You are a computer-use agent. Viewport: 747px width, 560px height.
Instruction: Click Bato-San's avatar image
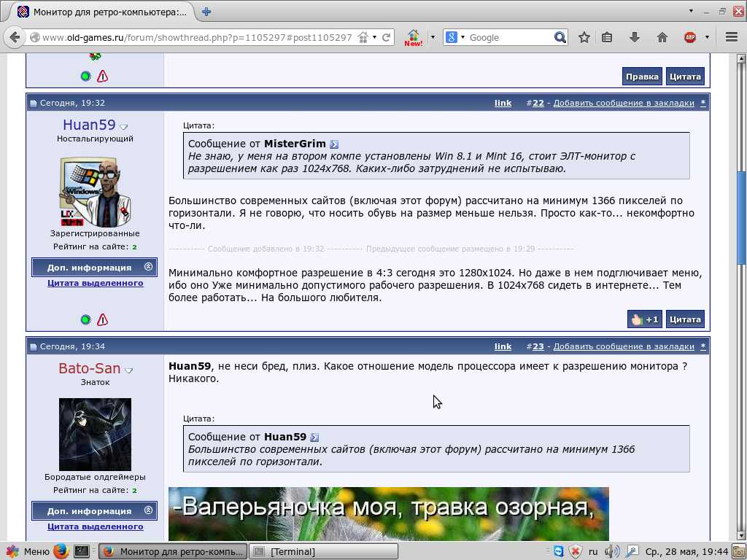tap(95, 435)
